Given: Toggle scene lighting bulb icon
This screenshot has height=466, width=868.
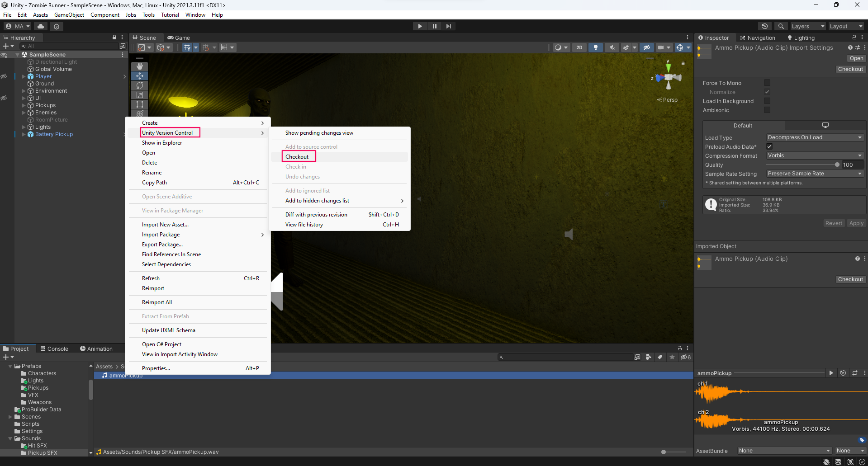Looking at the screenshot, I should (x=595, y=47).
